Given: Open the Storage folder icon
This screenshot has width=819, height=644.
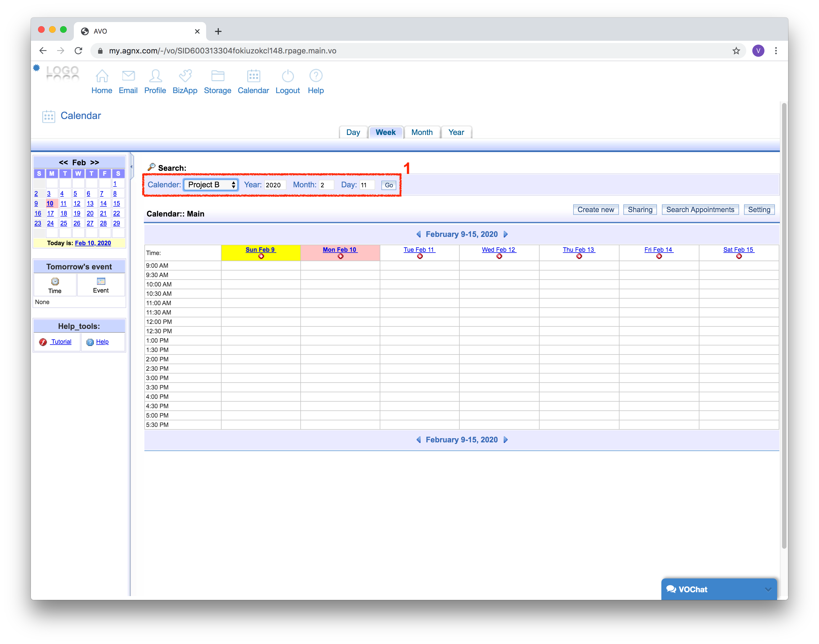Looking at the screenshot, I should pyautogui.click(x=218, y=76).
